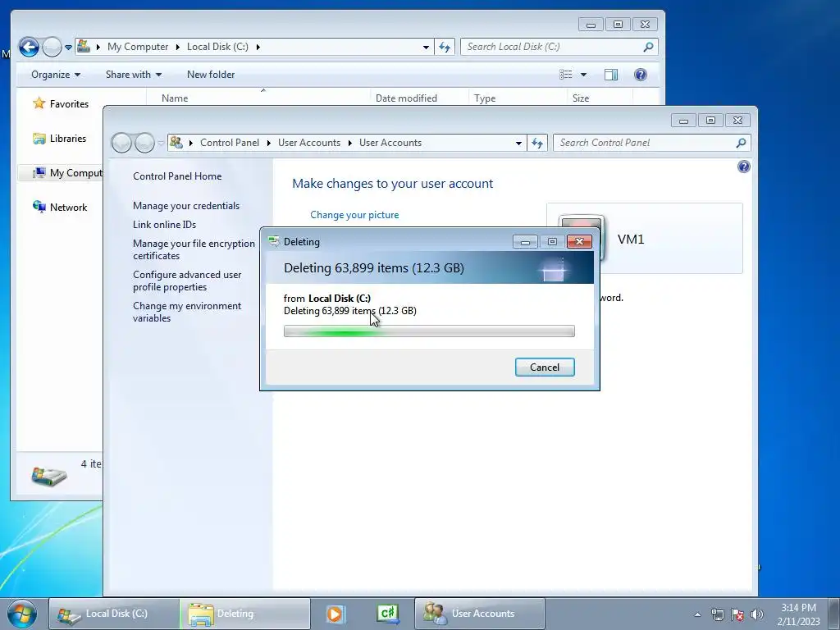Cancel the deleting operation

tap(545, 367)
